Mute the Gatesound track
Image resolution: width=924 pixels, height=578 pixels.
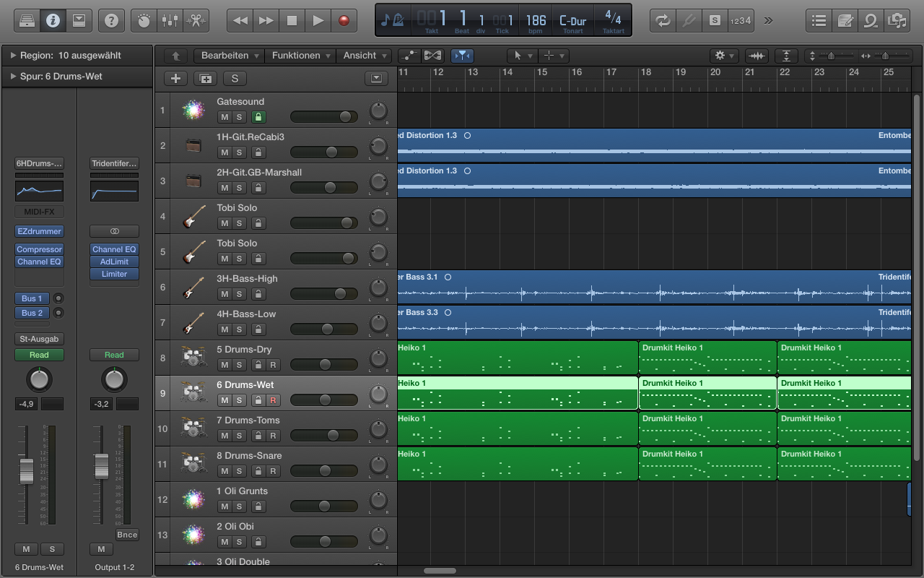(x=225, y=117)
